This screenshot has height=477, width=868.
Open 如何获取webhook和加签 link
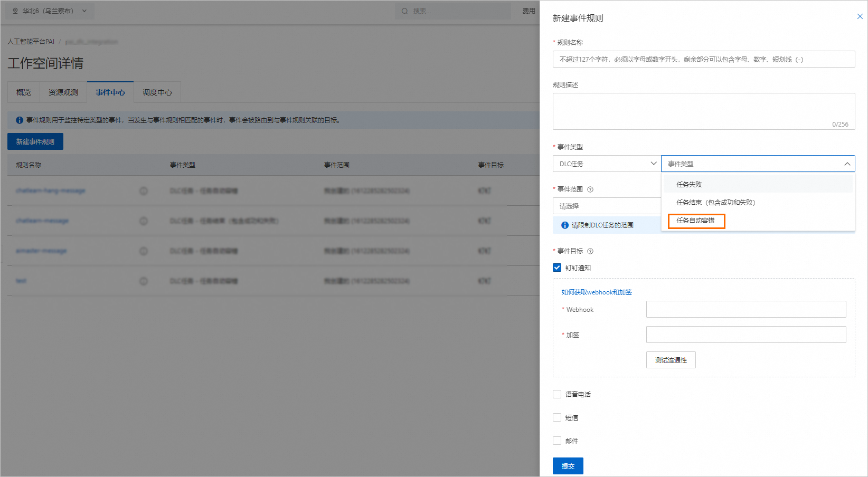pos(597,292)
